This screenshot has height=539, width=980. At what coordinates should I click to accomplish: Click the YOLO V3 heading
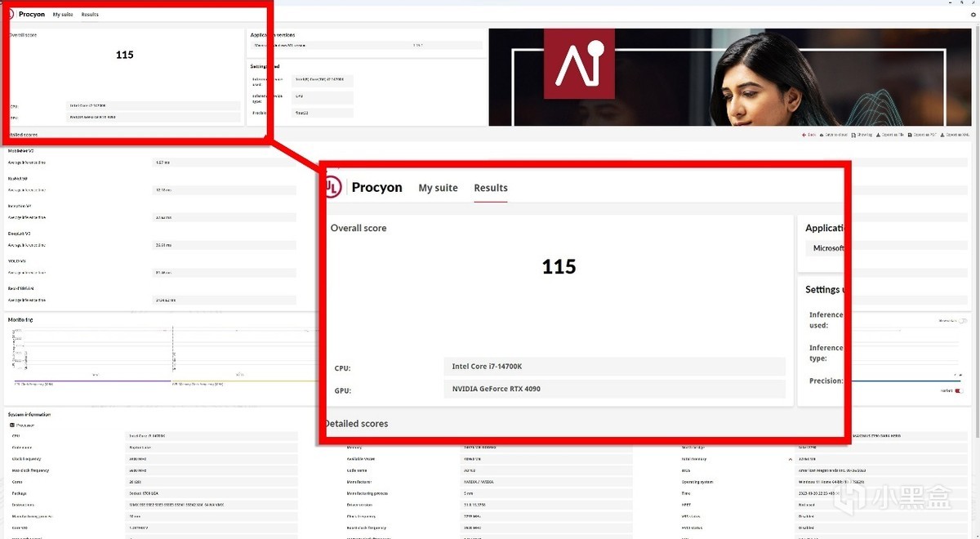[x=16, y=261]
